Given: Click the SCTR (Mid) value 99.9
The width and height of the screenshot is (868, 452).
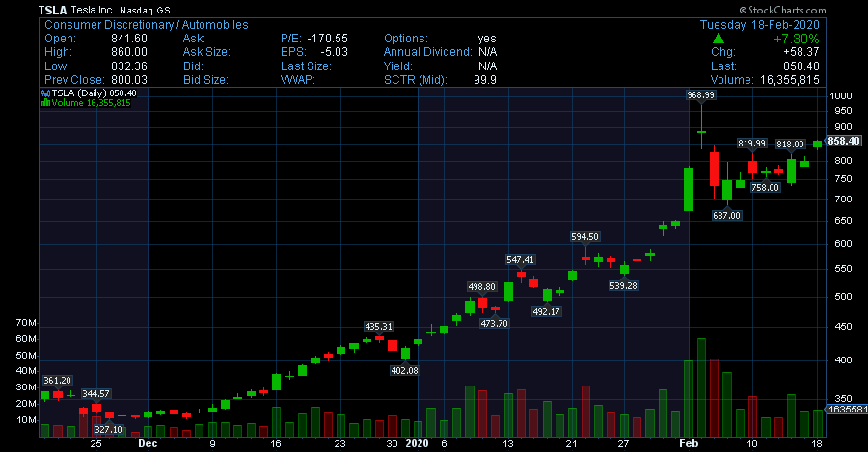Looking at the screenshot, I should pyautogui.click(x=485, y=80).
